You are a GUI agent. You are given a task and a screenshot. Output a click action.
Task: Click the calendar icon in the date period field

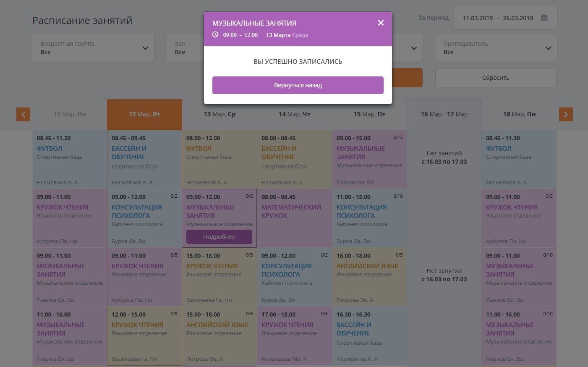544,18
